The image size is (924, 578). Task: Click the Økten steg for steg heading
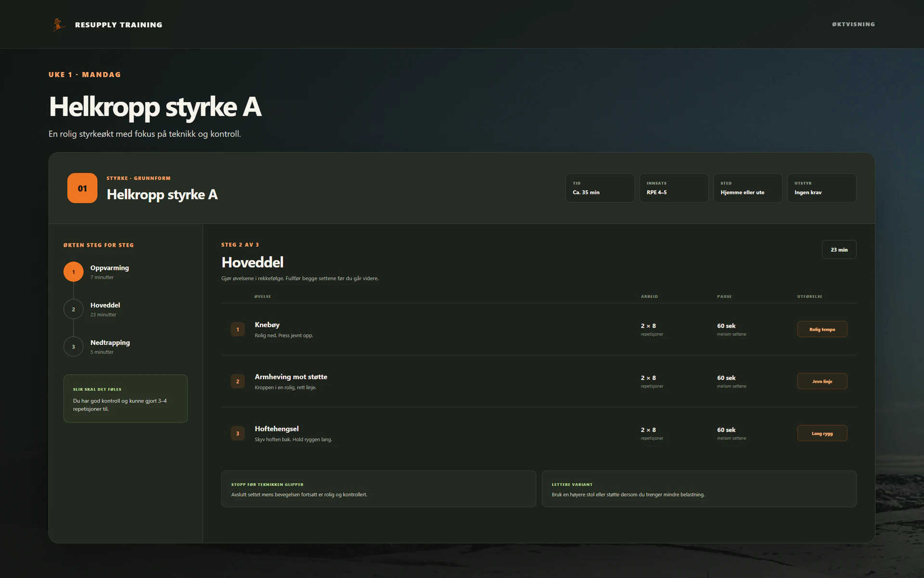click(99, 245)
